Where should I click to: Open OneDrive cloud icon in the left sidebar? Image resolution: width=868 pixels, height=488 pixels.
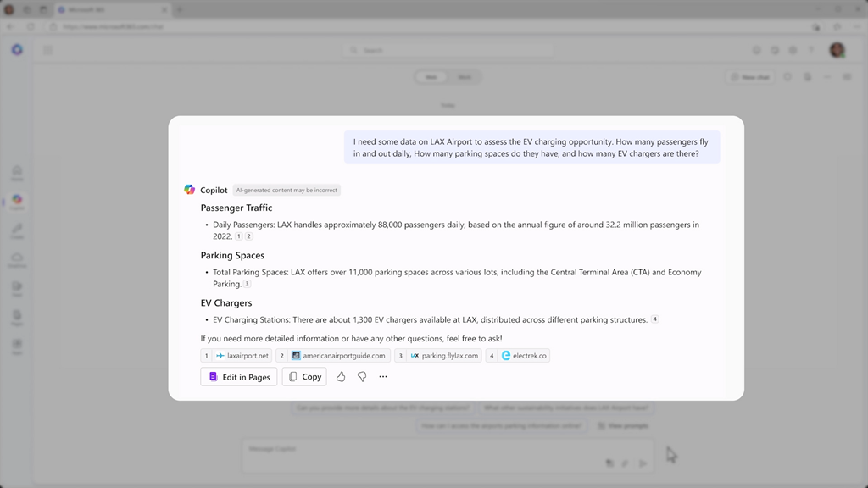[x=17, y=260]
